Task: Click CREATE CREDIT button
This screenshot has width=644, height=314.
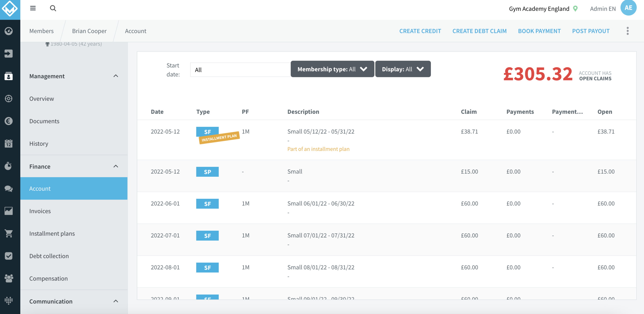Action: click(420, 31)
